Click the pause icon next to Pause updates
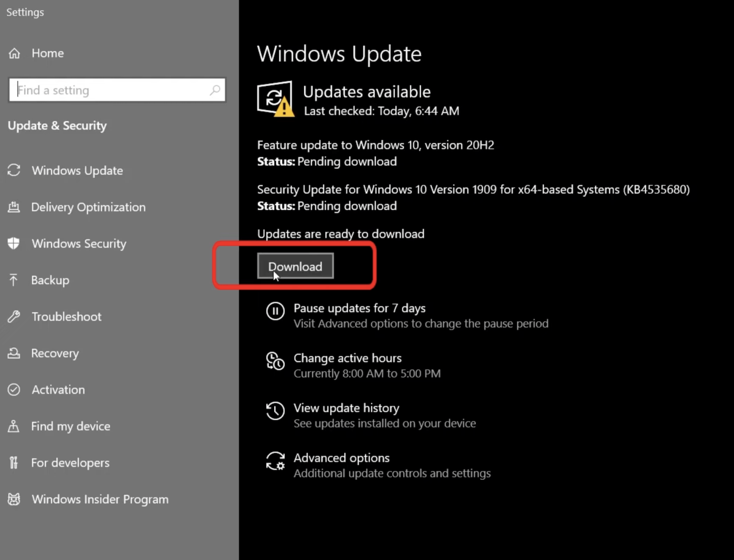 point(275,311)
